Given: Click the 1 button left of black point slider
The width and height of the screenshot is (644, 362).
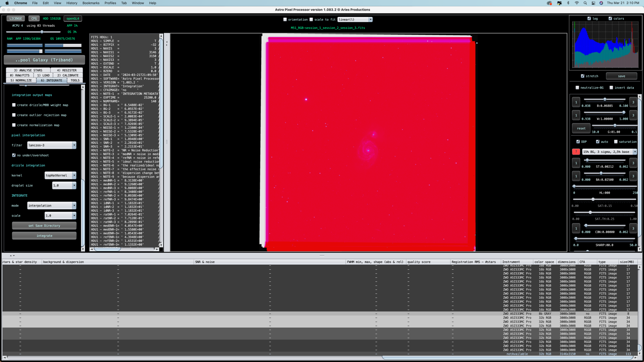Looking at the screenshot, I should point(576,102).
